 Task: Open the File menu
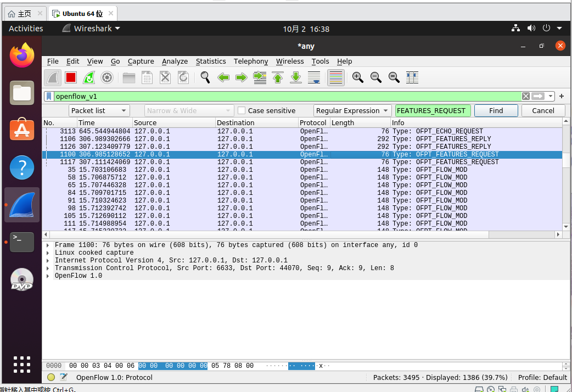(53, 61)
